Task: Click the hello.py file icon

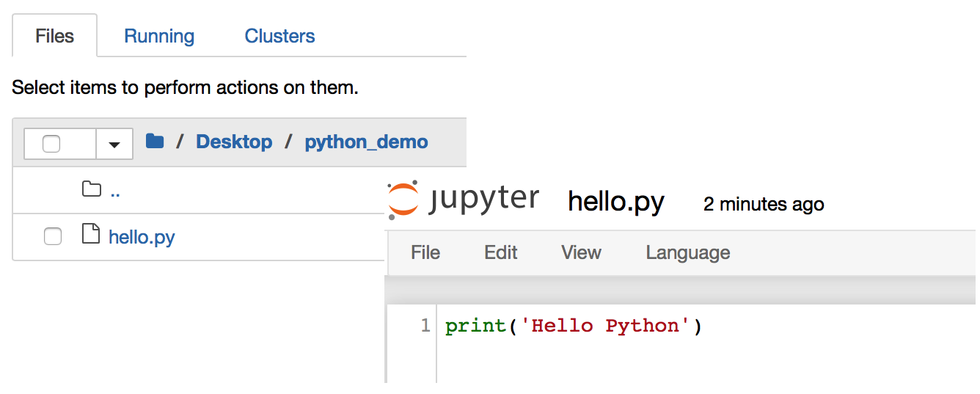Action: click(91, 235)
